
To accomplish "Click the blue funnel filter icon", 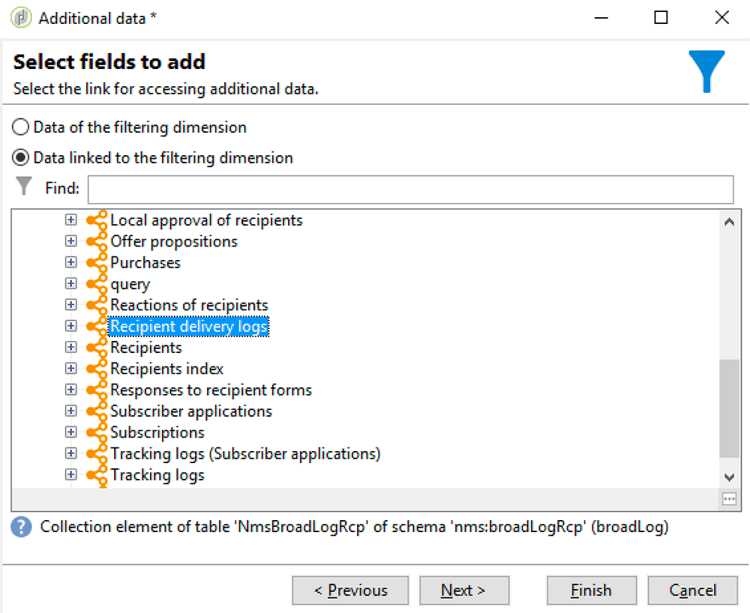I will pos(706,71).
